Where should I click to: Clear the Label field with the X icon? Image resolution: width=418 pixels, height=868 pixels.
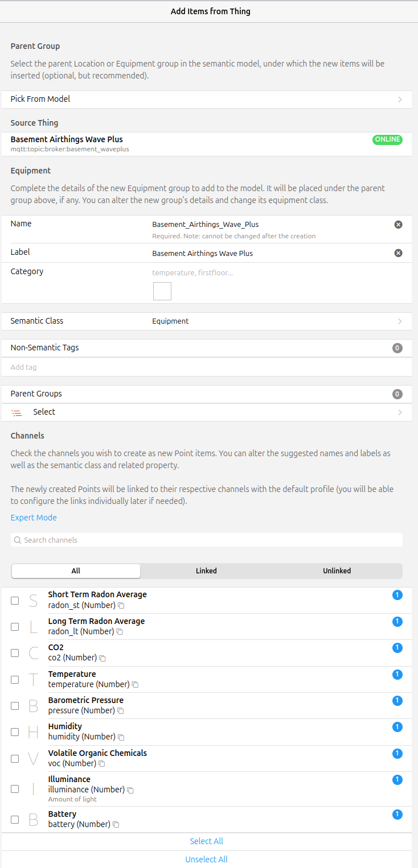coord(398,253)
